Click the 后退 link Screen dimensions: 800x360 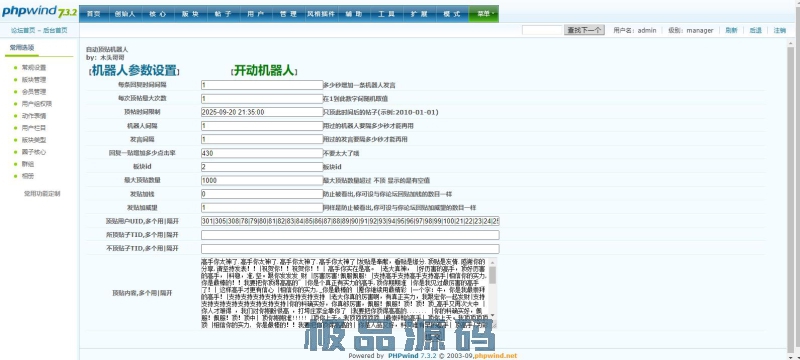(x=755, y=31)
